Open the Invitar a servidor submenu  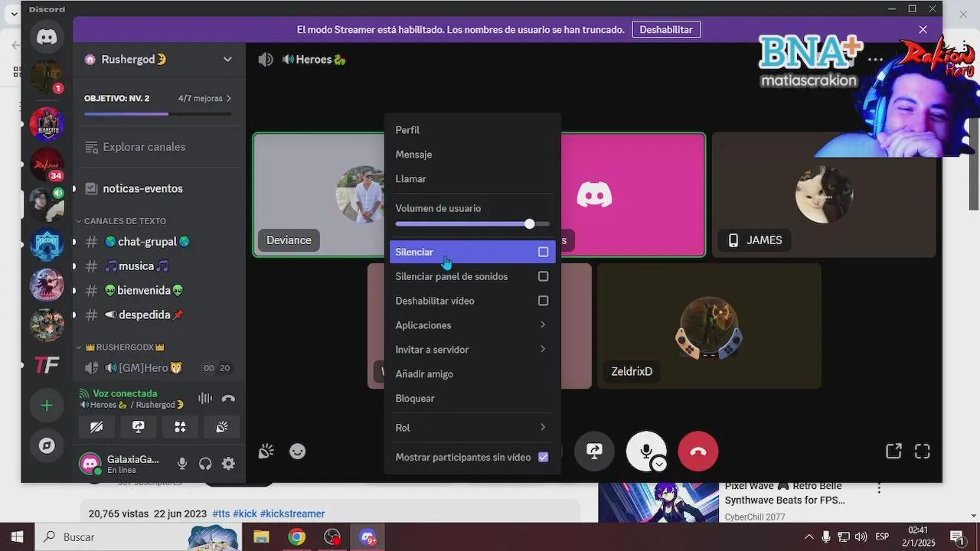click(471, 350)
